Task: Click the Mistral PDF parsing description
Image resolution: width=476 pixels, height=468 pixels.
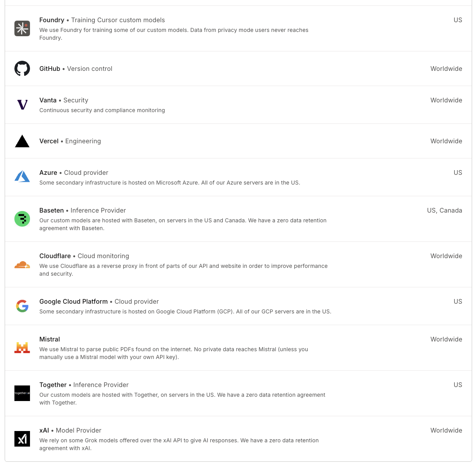Action: point(174,353)
